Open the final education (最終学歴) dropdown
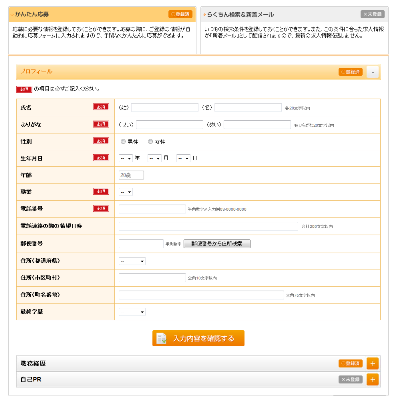 coord(132,312)
